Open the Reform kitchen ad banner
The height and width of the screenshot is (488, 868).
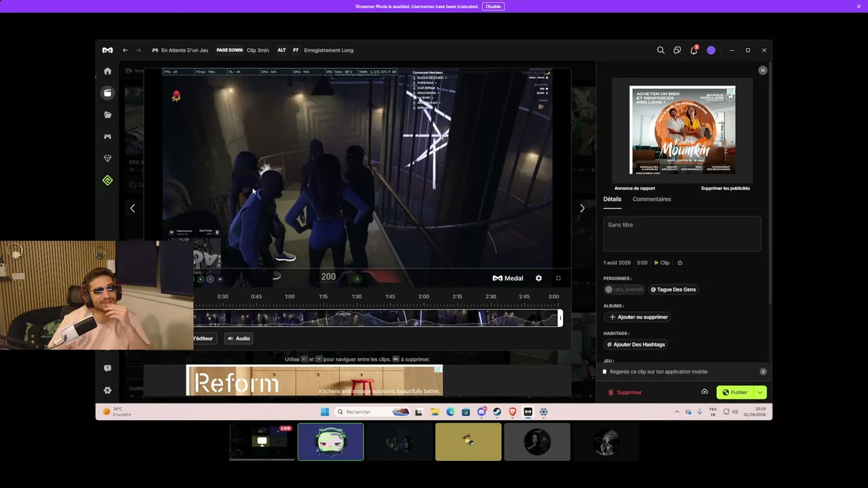[315, 380]
